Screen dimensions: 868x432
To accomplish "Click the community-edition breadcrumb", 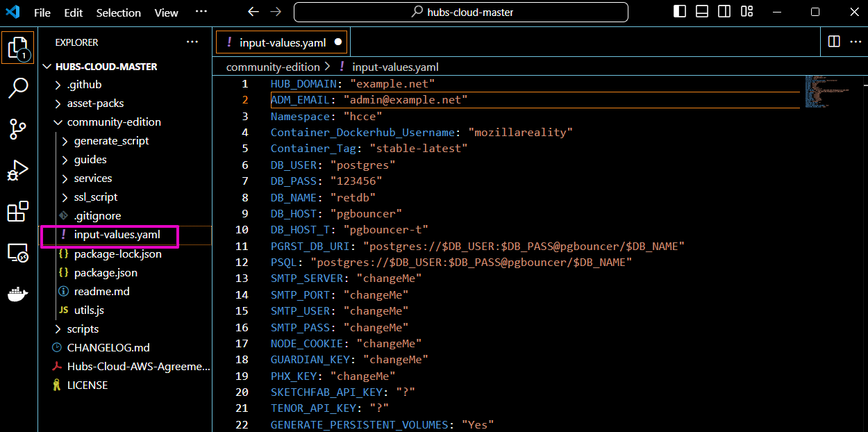I will [273, 67].
